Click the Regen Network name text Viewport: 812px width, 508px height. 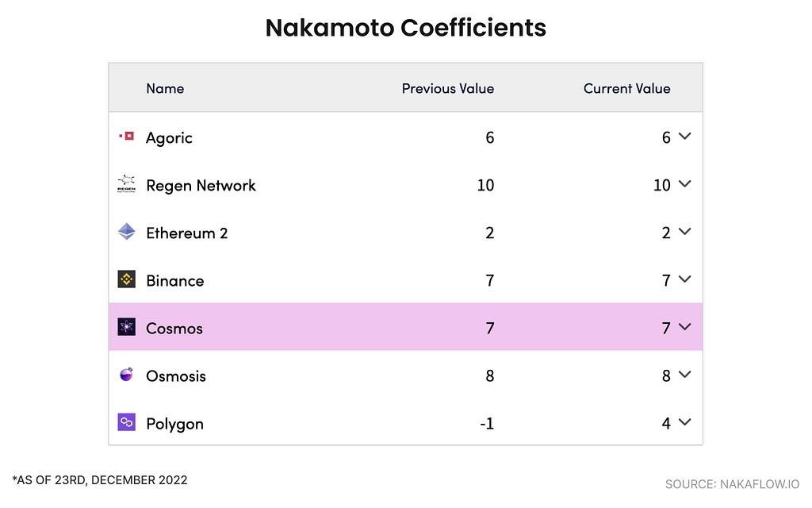[x=201, y=186]
